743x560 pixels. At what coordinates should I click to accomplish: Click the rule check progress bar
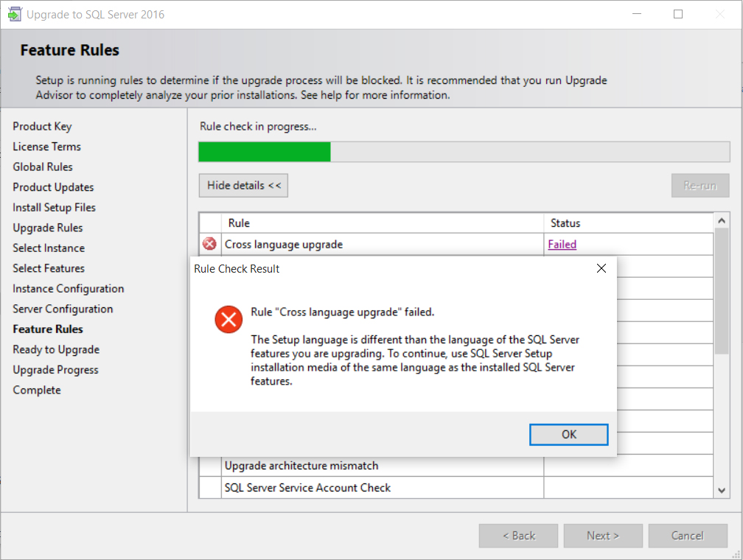464,152
